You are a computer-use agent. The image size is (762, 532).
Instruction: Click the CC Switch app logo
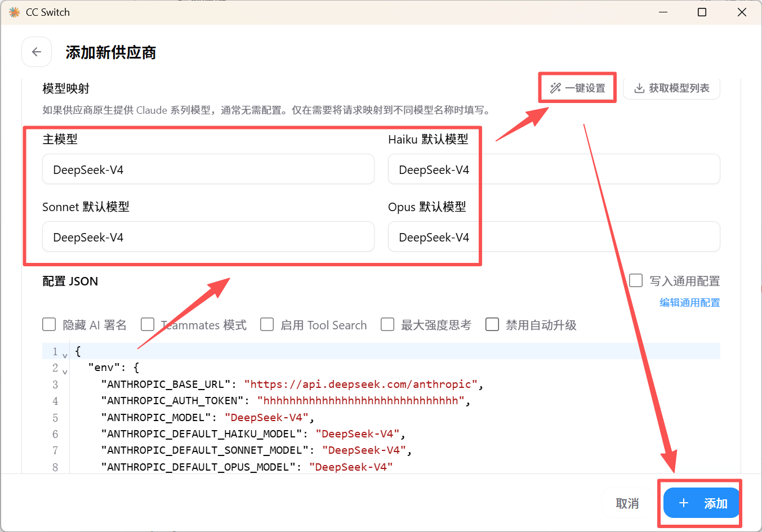14,12
